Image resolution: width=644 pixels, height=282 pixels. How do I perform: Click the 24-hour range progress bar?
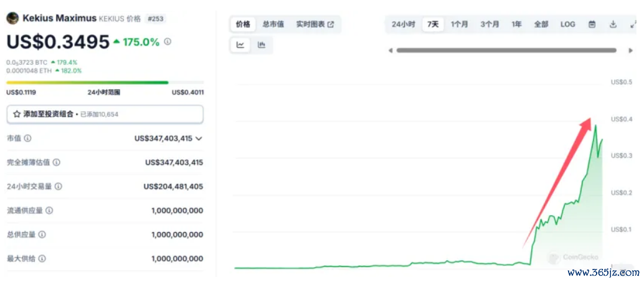point(105,82)
